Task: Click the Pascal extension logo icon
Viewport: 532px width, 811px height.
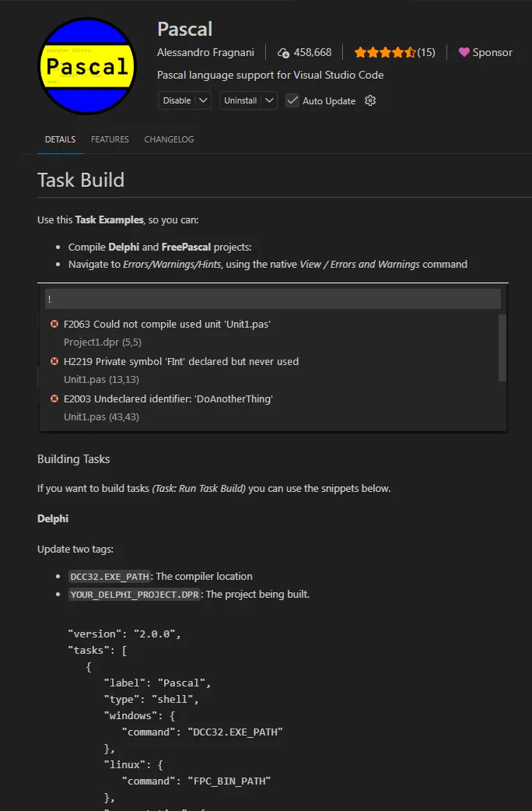Action: 87,66
